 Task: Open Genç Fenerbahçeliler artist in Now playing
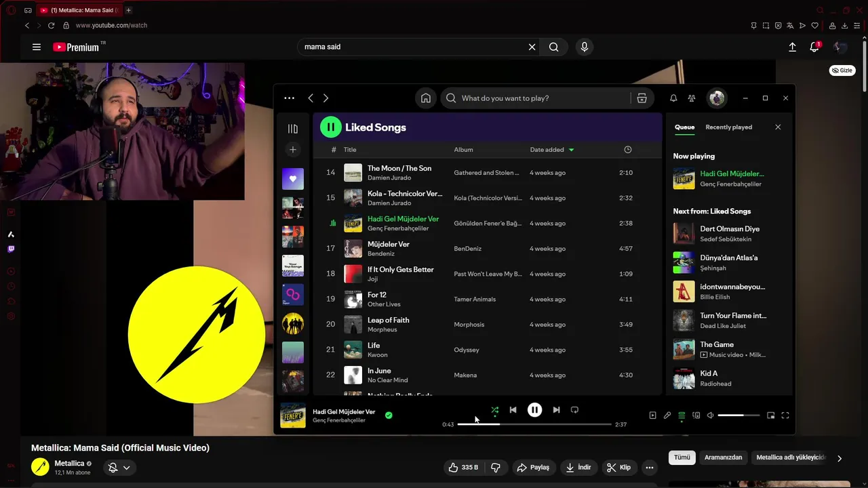click(x=730, y=184)
